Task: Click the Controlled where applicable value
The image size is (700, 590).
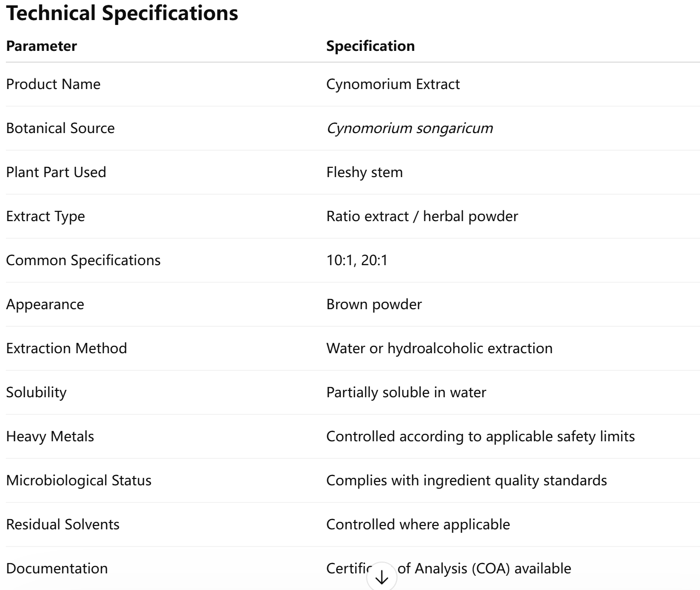Action: (x=418, y=524)
